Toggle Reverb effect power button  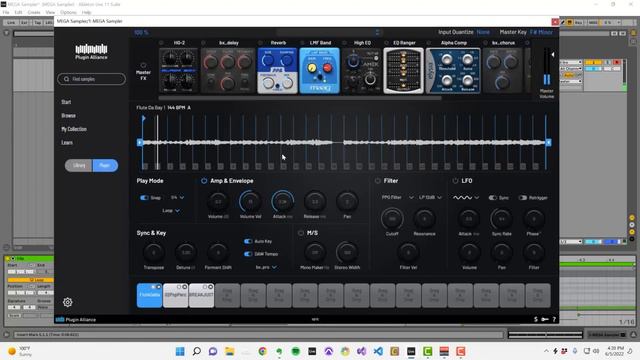tap(260, 42)
